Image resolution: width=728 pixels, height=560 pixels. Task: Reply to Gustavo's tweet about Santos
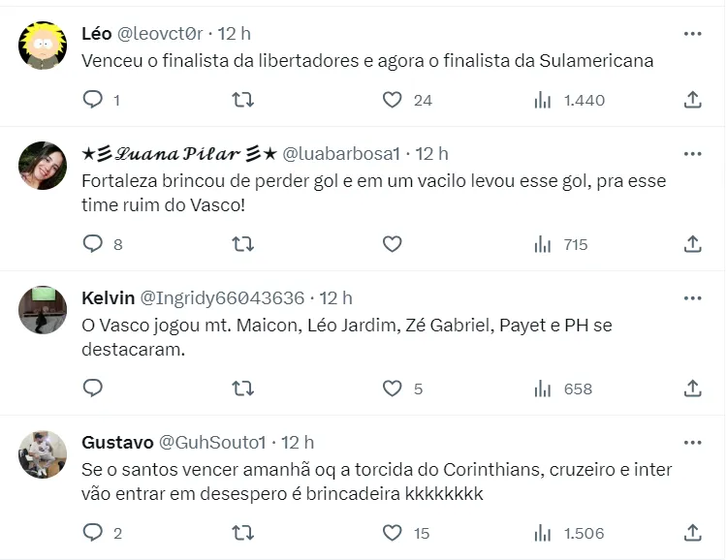(x=93, y=533)
